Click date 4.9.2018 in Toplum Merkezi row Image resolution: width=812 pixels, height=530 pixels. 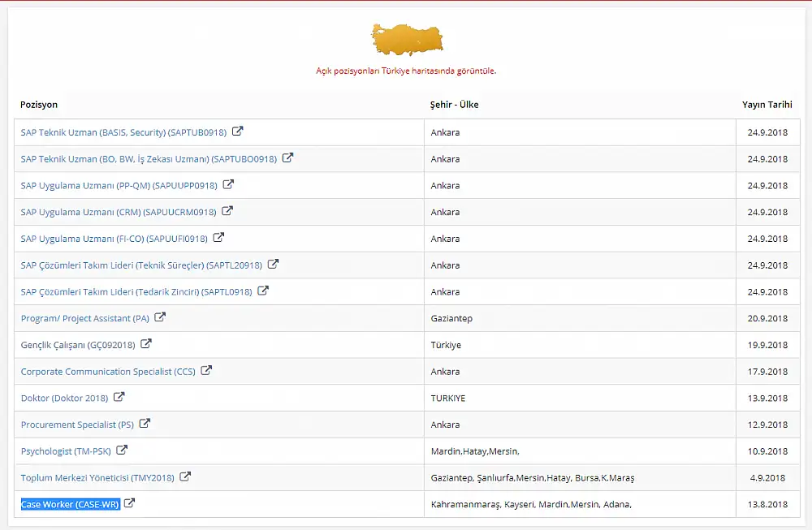(x=767, y=478)
